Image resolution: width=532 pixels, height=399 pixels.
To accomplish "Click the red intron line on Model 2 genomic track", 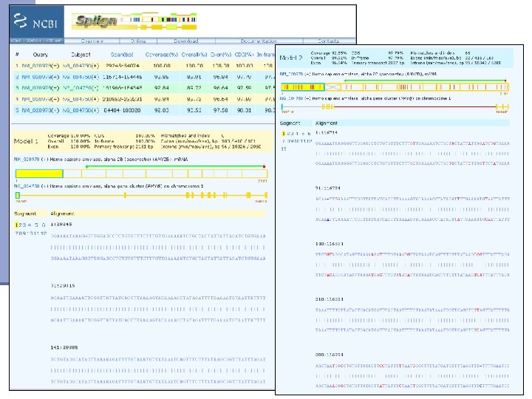I will click(x=415, y=107).
